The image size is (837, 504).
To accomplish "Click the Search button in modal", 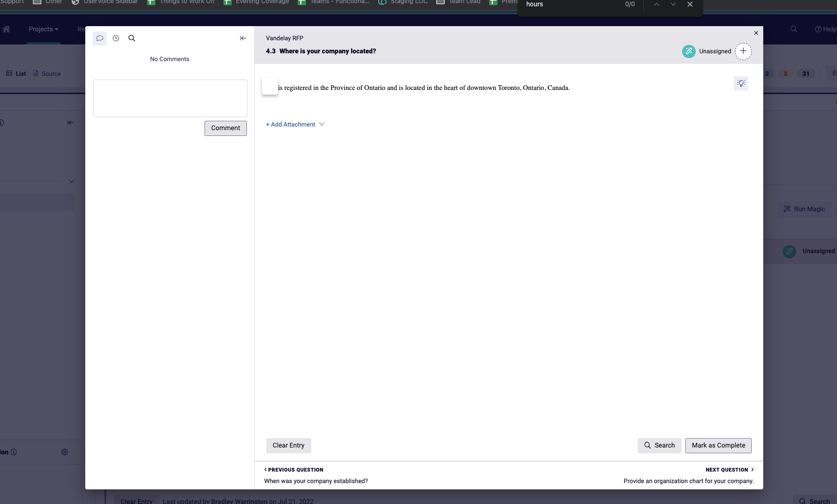I will coord(660,445).
